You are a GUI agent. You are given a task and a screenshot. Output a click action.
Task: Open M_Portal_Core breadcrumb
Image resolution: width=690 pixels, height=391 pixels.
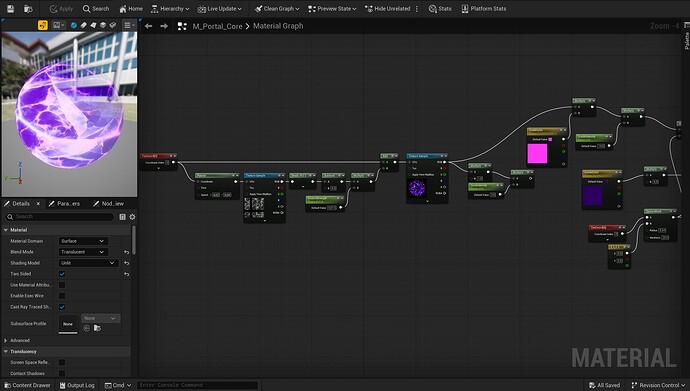pos(217,26)
